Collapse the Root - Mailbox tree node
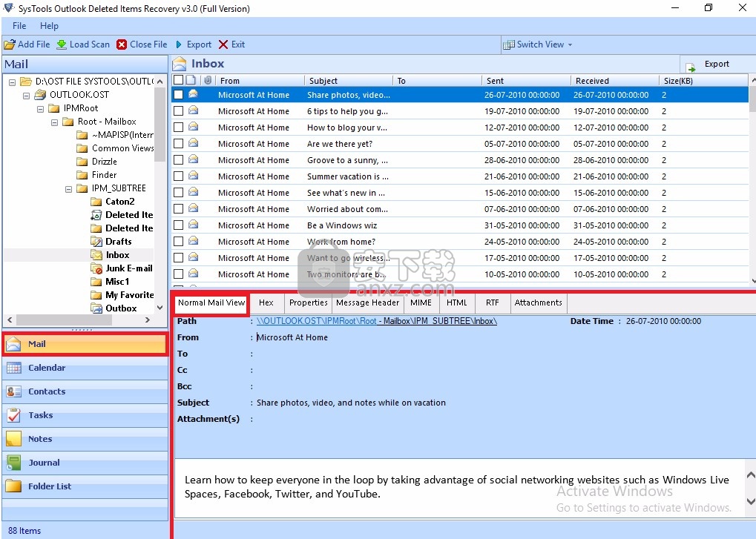Image resolution: width=756 pixels, height=539 pixels. click(54, 123)
